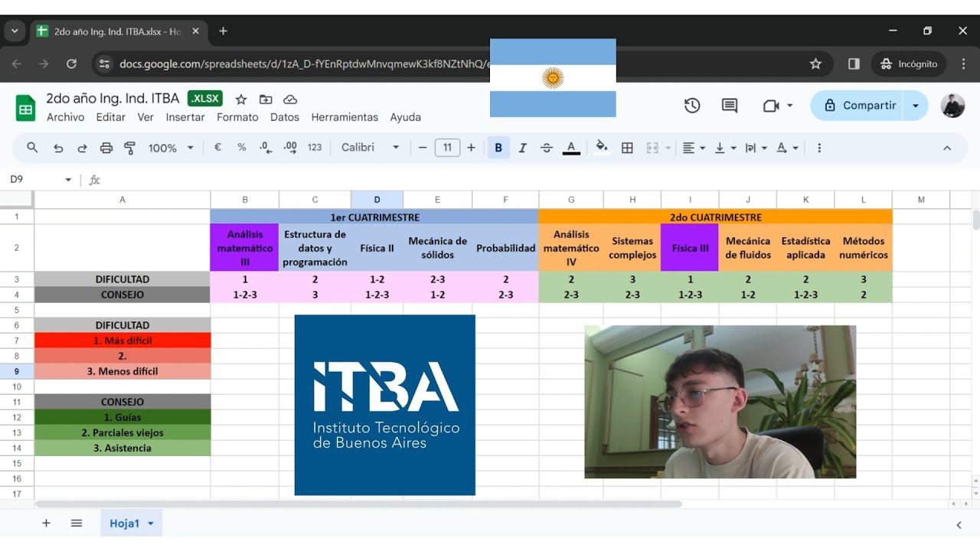
Task: Open the vertical align dropdown
Action: tap(725, 148)
